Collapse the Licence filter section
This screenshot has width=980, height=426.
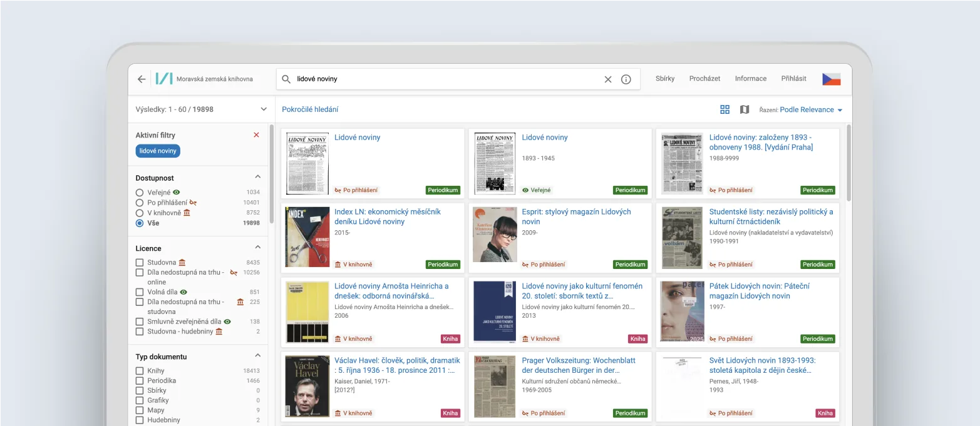tap(257, 248)
